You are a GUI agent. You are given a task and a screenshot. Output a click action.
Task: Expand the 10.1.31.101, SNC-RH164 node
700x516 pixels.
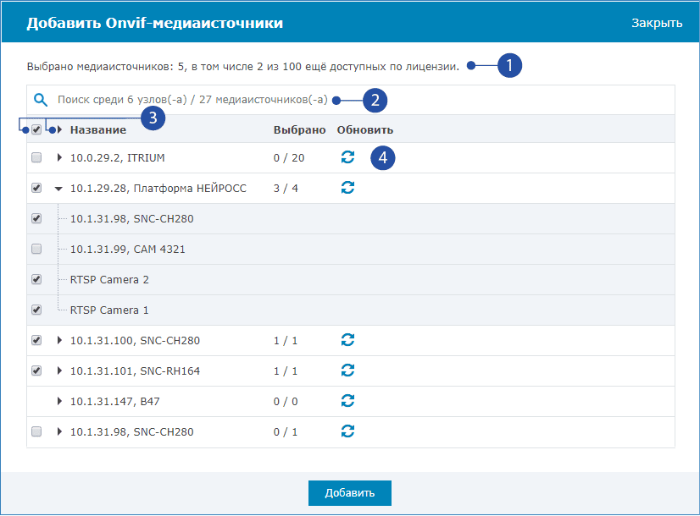click(59, 370)
